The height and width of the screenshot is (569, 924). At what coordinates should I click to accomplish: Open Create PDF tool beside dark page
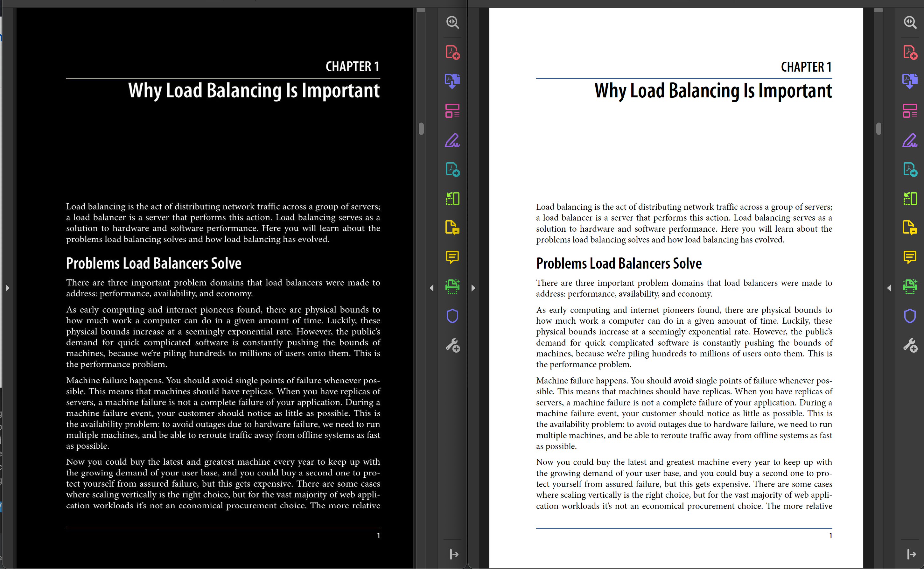coord(452,52)
